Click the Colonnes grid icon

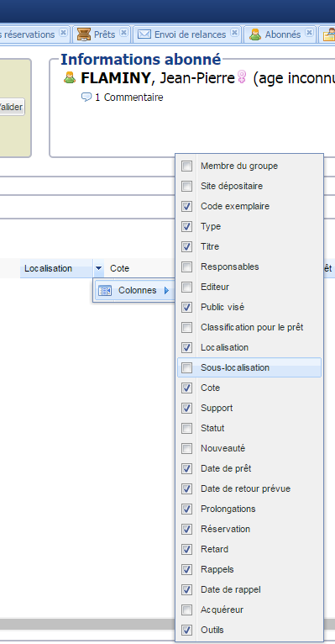coord(105,290)
